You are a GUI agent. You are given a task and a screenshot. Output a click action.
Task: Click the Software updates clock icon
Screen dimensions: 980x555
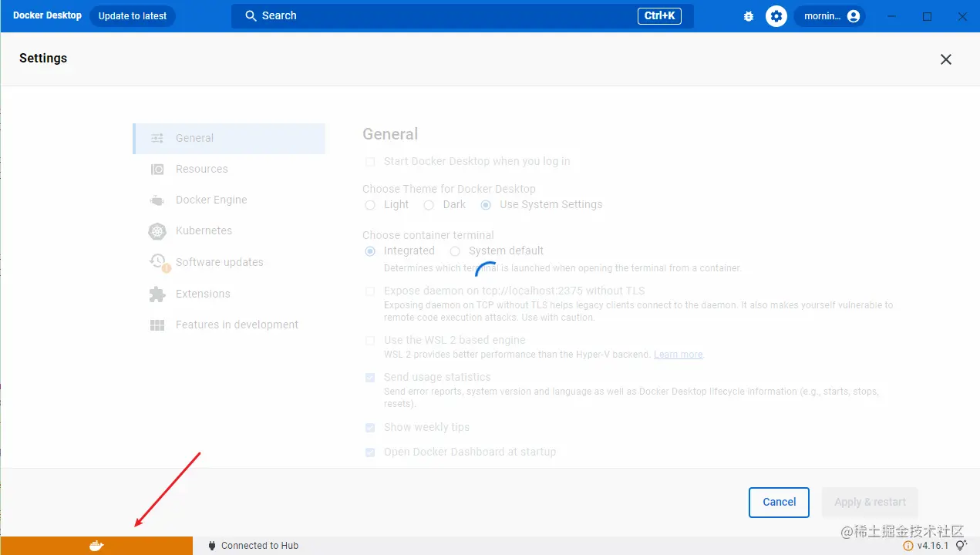pyautogui.click(x=158, y=262)
